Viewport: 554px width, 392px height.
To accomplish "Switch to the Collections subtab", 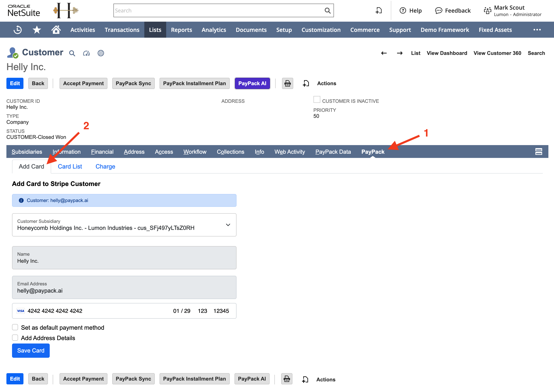I will (x=230, y=152).
